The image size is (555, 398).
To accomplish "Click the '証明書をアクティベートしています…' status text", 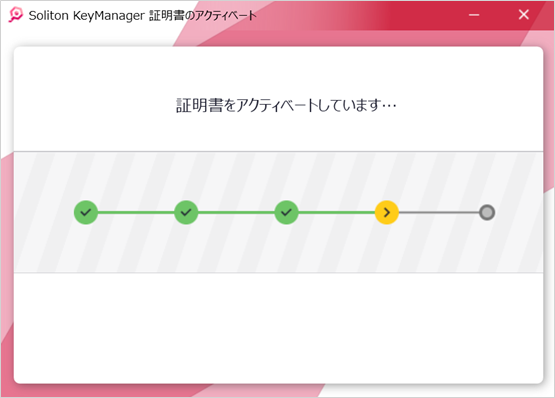I will coord(286,105).
